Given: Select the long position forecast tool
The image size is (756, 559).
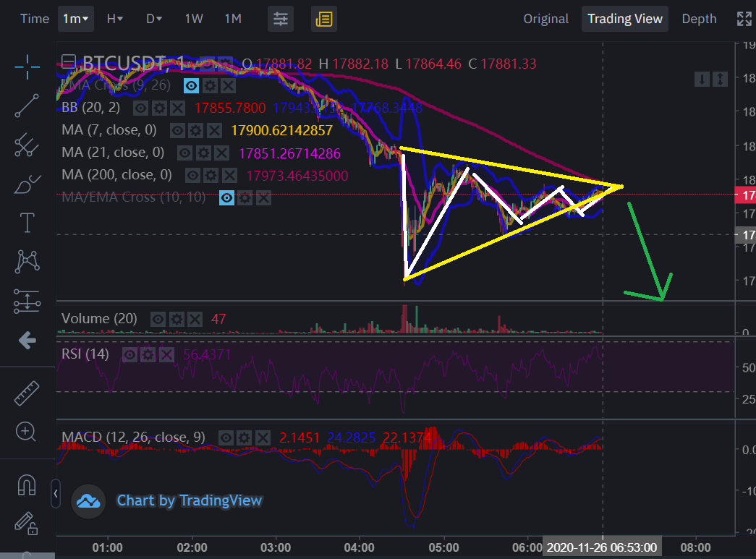Looking at the screenshot, I should click(x=27, y=302).
